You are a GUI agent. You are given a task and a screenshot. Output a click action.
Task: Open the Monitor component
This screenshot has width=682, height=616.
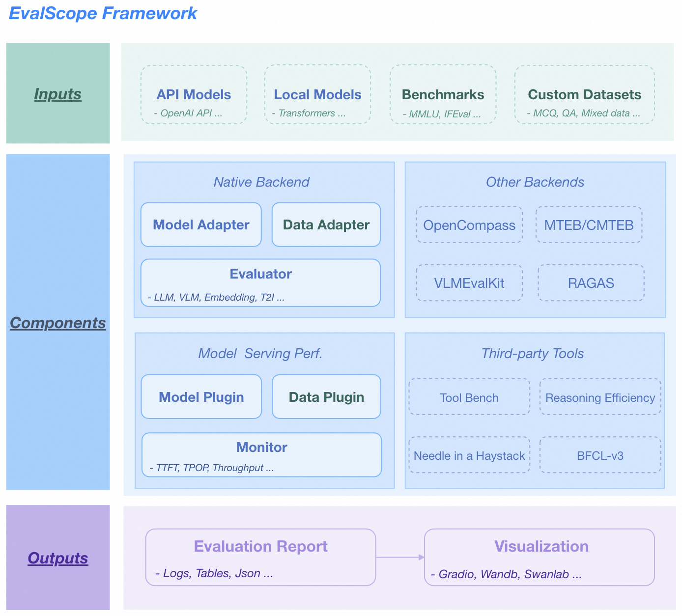[261, 454]
